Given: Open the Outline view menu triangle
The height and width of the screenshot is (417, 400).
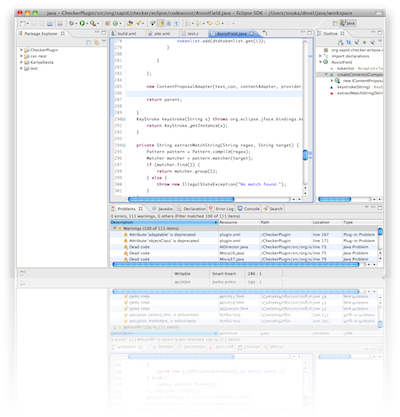Looking at the screenshot, I should 380,41.
